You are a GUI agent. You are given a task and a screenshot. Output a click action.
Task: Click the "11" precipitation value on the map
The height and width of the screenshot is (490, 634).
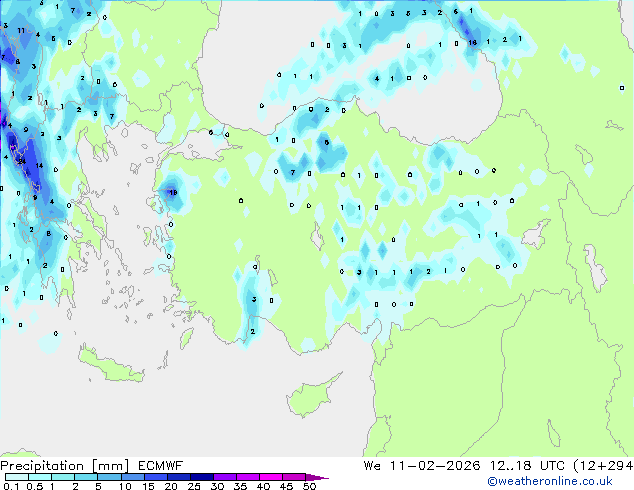pyautogui.click(x=21, y=30)
